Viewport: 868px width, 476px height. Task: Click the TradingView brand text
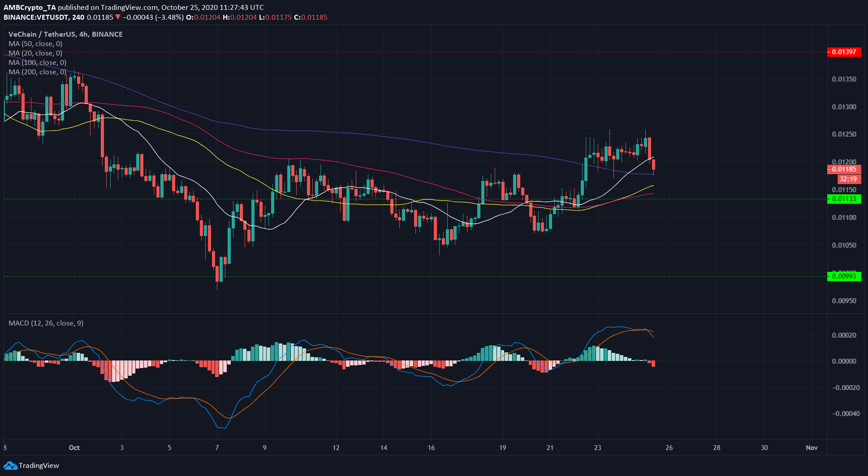point(39,466)
